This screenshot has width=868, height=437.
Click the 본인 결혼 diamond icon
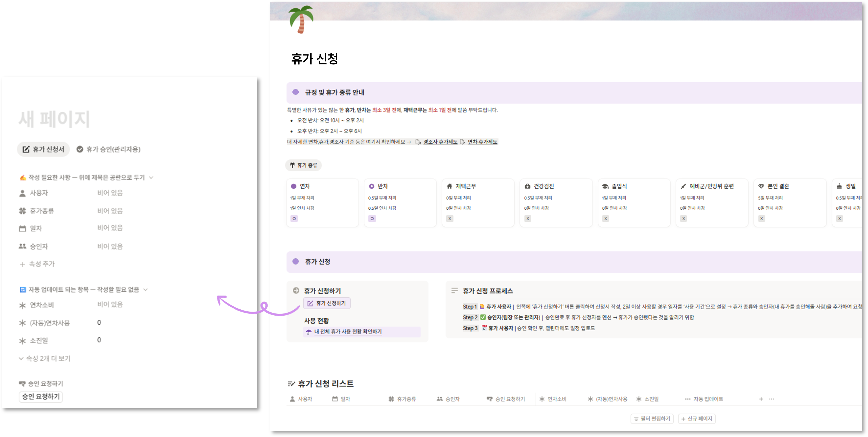[761, 186]
